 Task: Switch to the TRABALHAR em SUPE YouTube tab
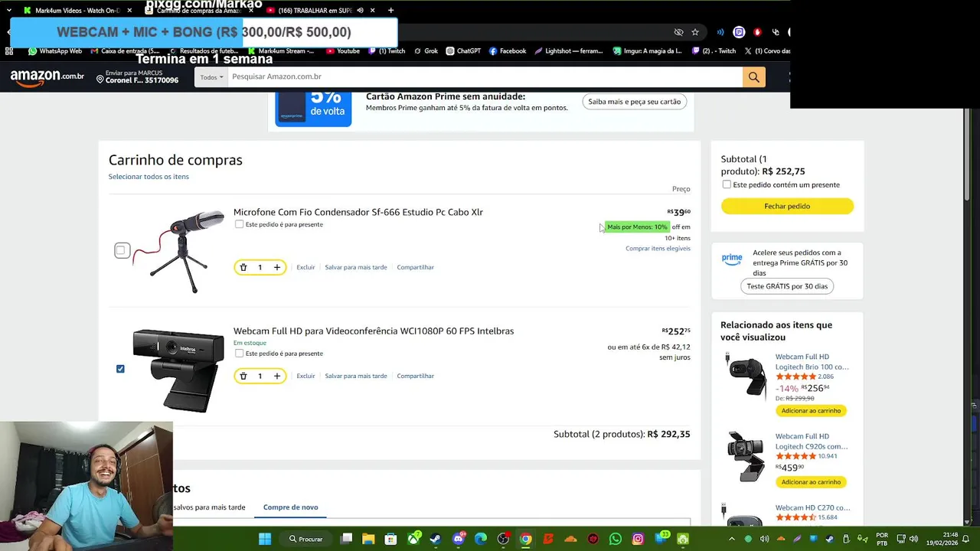pyautogui.click(x=321, y=10)
